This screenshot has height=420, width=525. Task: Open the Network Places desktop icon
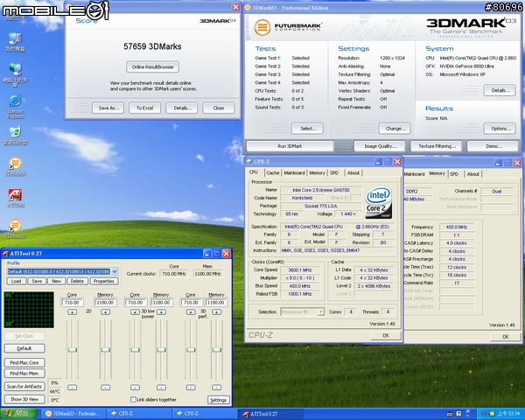(x=15, y=74)
